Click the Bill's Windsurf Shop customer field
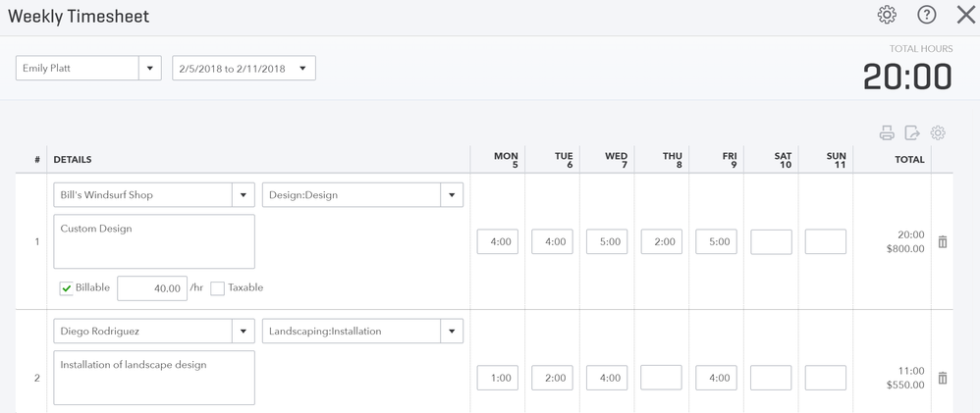980x413 pixels. tap(143, 195)
